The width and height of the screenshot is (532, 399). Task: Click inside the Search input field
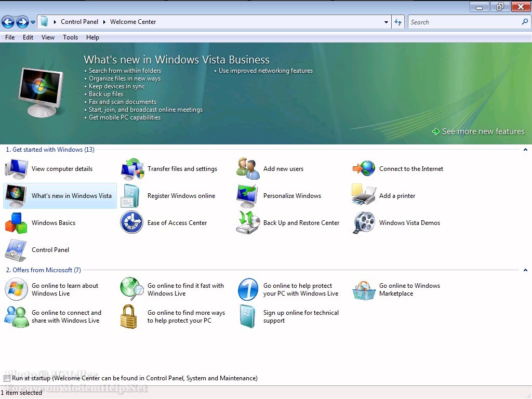[464, 22]
